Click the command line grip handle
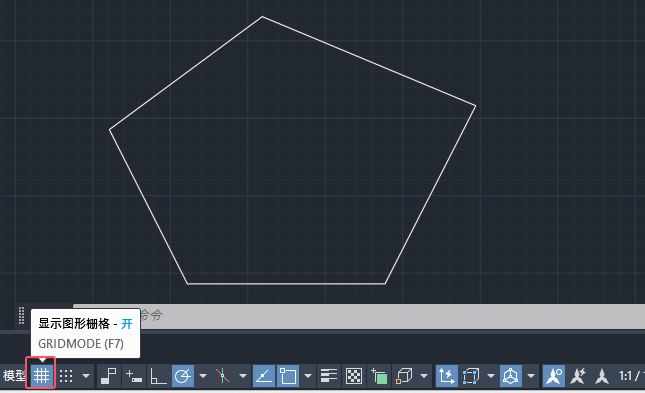The width and height of the screenshot is (645, 393). point(21,316)
